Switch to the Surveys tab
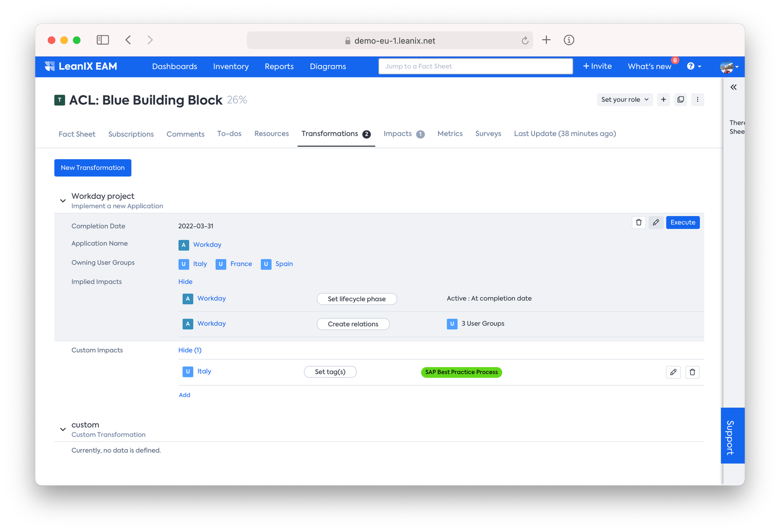The height and width of the screenshot is (532, 780). coord(488,134)
